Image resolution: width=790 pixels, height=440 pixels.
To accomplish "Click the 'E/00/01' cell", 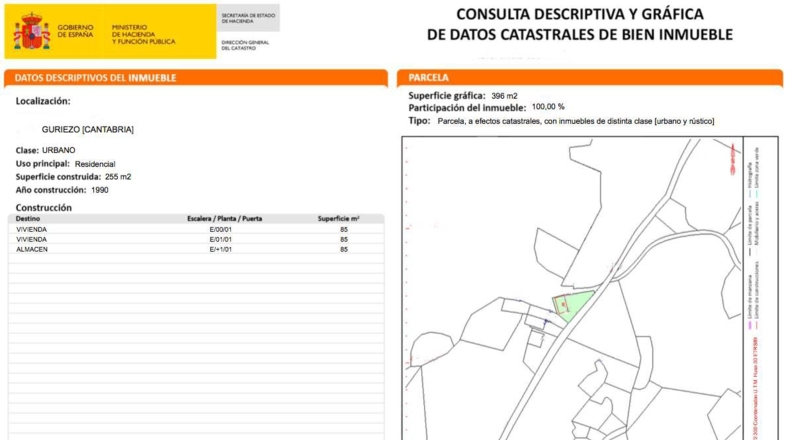I will [x=221, y=229].
